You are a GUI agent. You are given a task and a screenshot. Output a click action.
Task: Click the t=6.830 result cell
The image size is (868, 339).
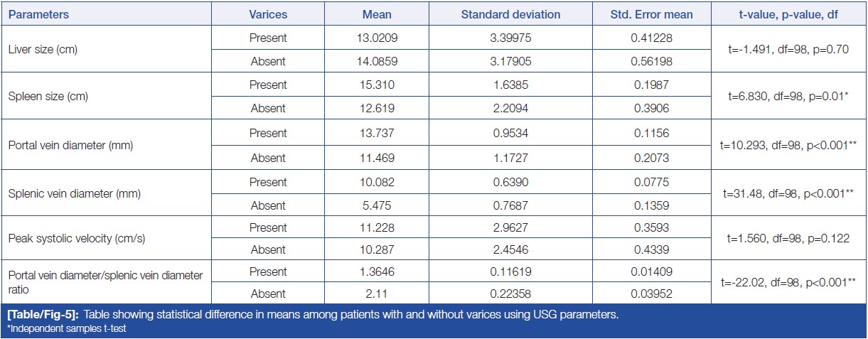tap(789, 96)
